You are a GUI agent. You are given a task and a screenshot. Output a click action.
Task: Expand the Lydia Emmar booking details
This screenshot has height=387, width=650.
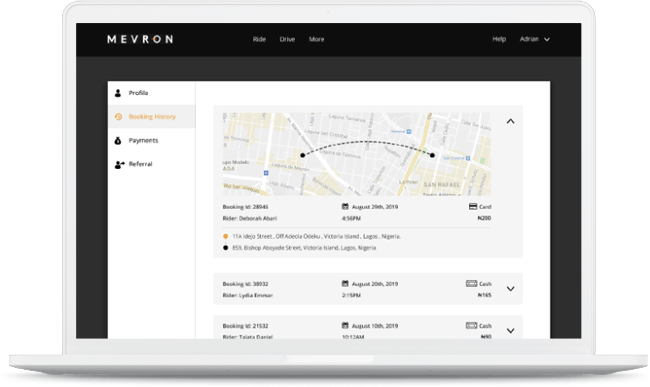click(511, 289)
